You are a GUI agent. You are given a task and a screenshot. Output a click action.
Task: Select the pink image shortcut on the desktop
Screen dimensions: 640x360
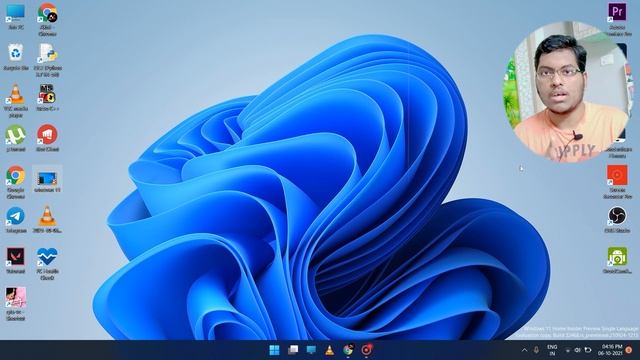16,304
